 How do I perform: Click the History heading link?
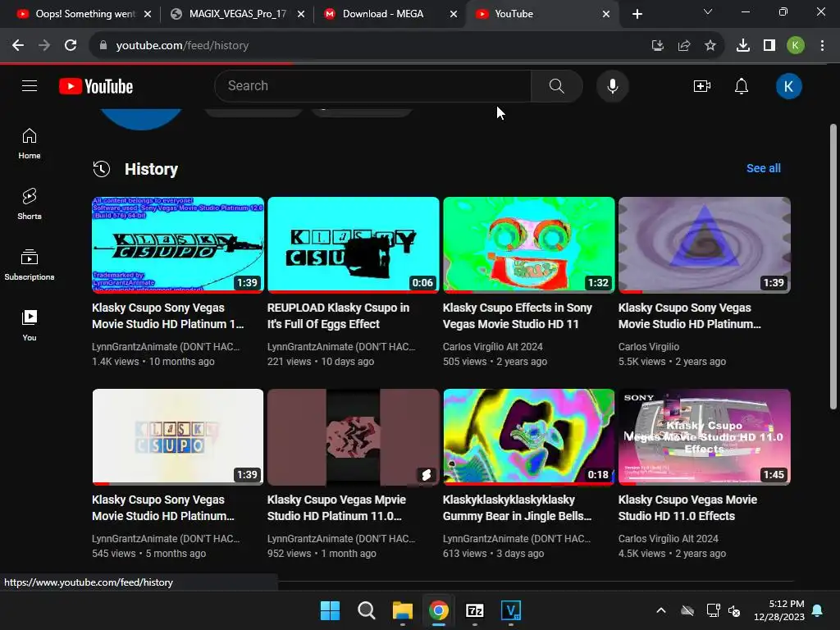tap(151, 169)
